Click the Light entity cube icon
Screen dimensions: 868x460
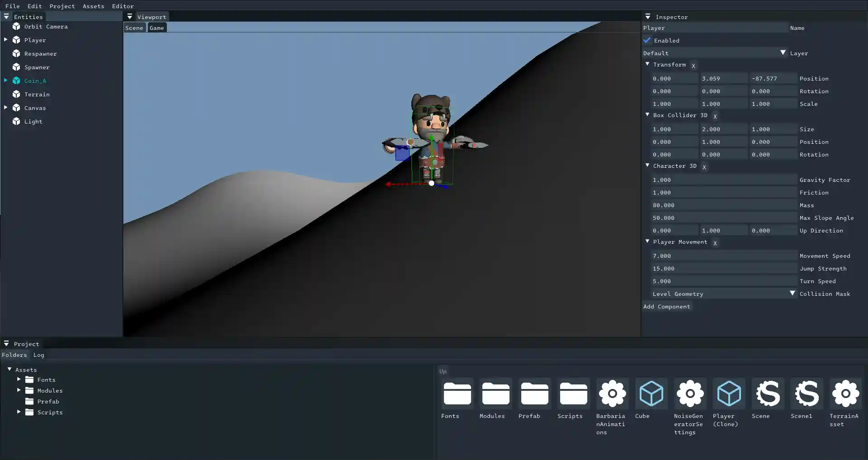coord(16,121)
